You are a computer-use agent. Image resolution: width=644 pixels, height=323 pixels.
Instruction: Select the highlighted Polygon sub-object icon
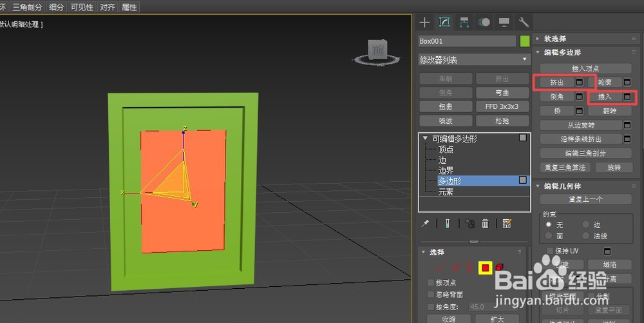click(x=486, y=268)
